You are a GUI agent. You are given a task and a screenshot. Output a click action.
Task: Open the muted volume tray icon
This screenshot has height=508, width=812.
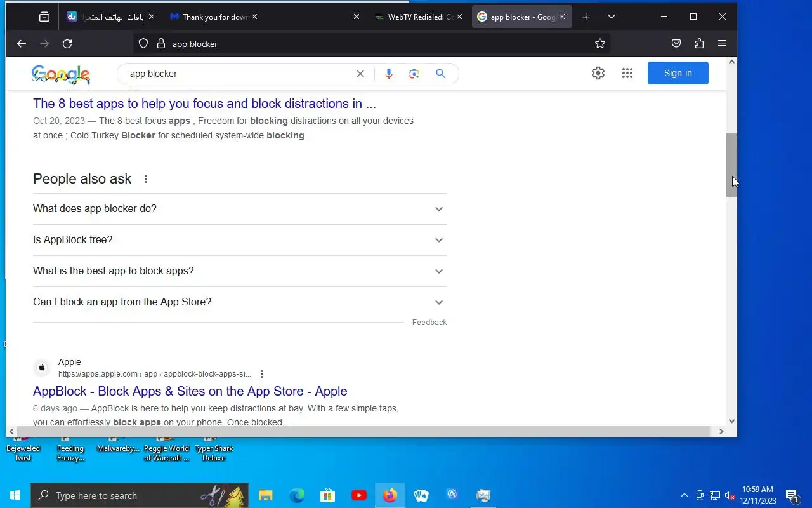click(730, 495)
